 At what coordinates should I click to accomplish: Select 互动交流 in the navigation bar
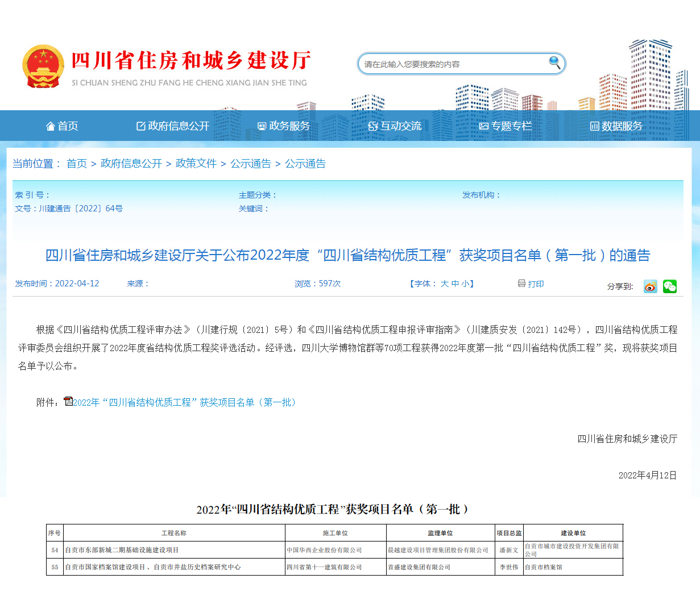click(x=395, y=126)
